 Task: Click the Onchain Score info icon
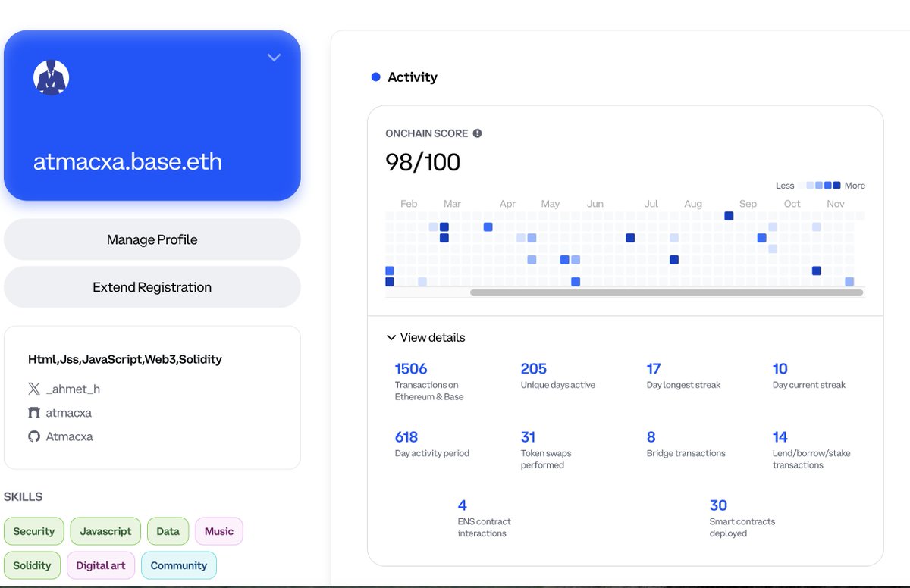click(477, 133)
